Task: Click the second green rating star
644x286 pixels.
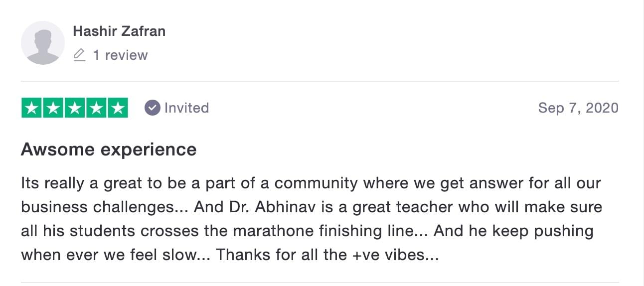Action: pyautogui.click(x=53, y=108)
